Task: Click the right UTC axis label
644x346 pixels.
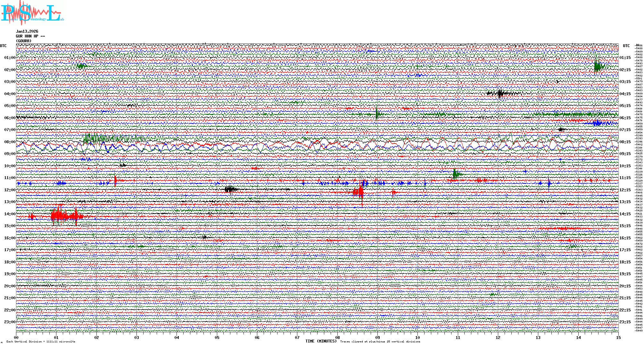Action: point(626,46)
